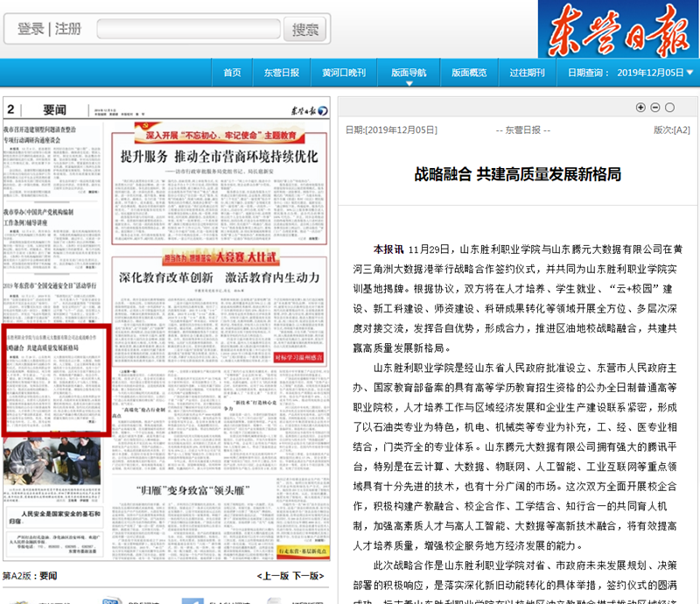The height and width of the screenshot is (604, 700).
Task: Open the article 我市举办《中国共产党机构编制工作条例》辅导讲座
Action: (38, 217)
